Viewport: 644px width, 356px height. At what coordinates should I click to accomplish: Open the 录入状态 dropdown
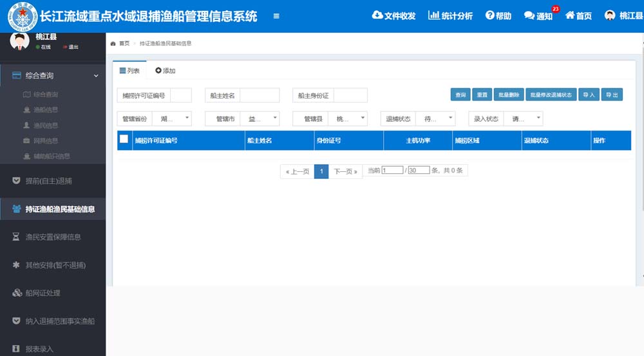pyautogui.click(x=523, y=118)
